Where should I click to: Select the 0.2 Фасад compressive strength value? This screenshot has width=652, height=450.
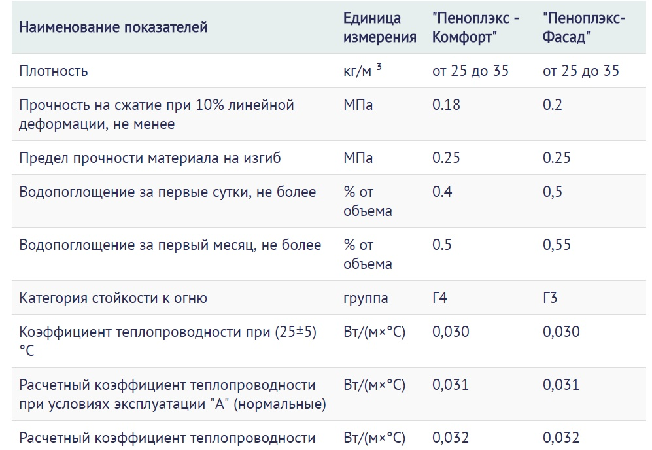[x=552, y=104]
